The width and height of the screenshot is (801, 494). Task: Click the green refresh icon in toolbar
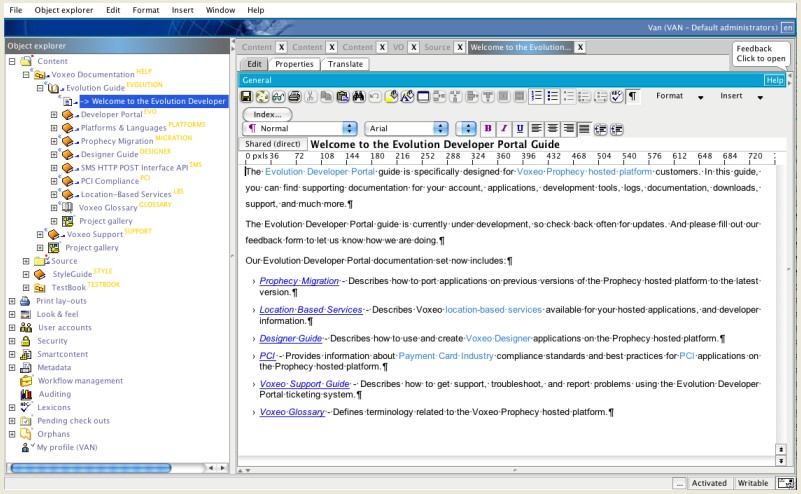(262, 97)
